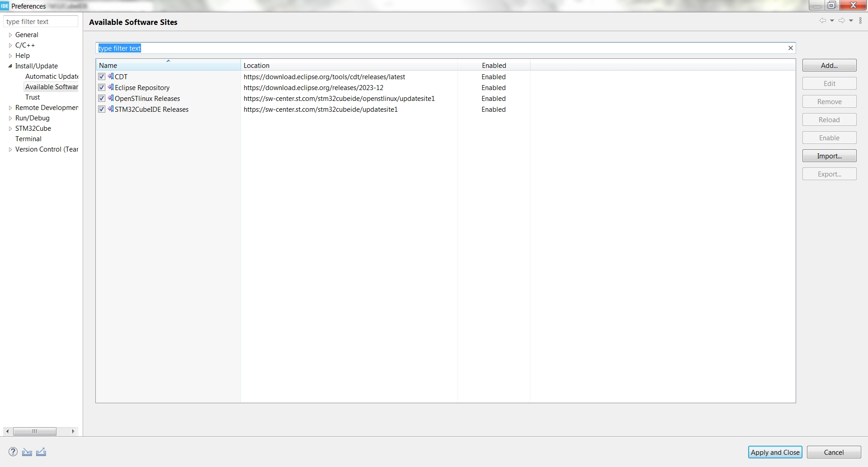
Task: Expand the Remote Development tree node
Action: 10,108
